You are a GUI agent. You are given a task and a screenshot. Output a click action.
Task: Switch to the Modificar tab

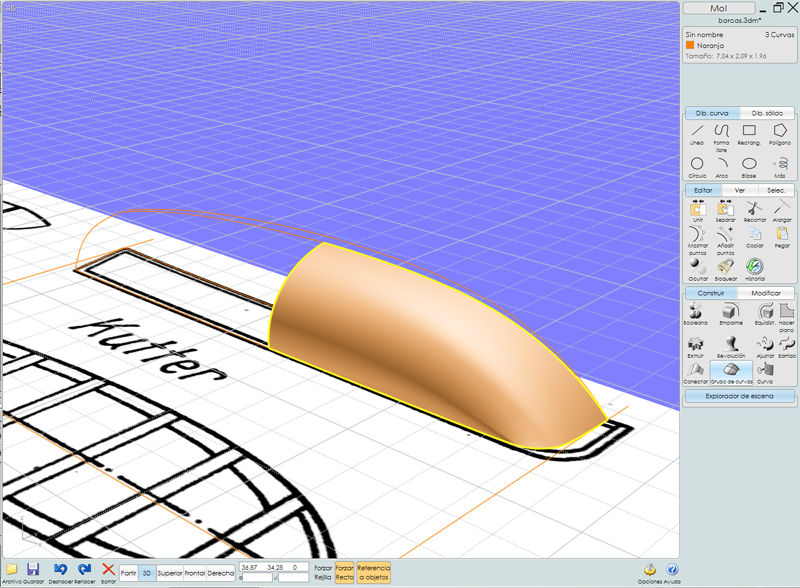pos(766,293)
